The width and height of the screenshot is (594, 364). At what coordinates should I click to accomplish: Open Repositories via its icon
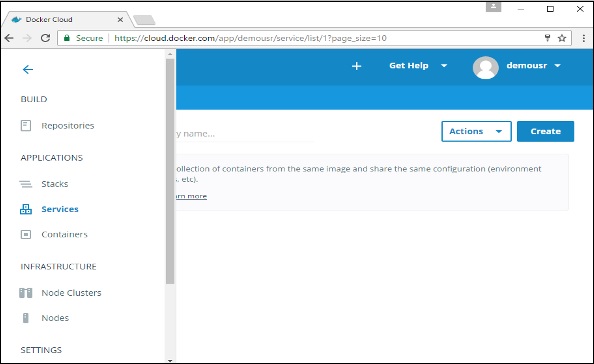pos(26,125)
